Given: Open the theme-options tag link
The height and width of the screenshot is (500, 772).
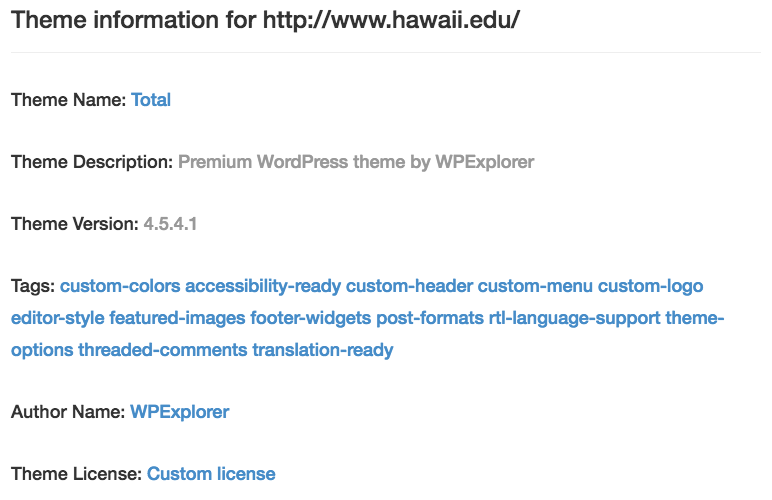Looking at the screenshot, I should click(694, 318).
